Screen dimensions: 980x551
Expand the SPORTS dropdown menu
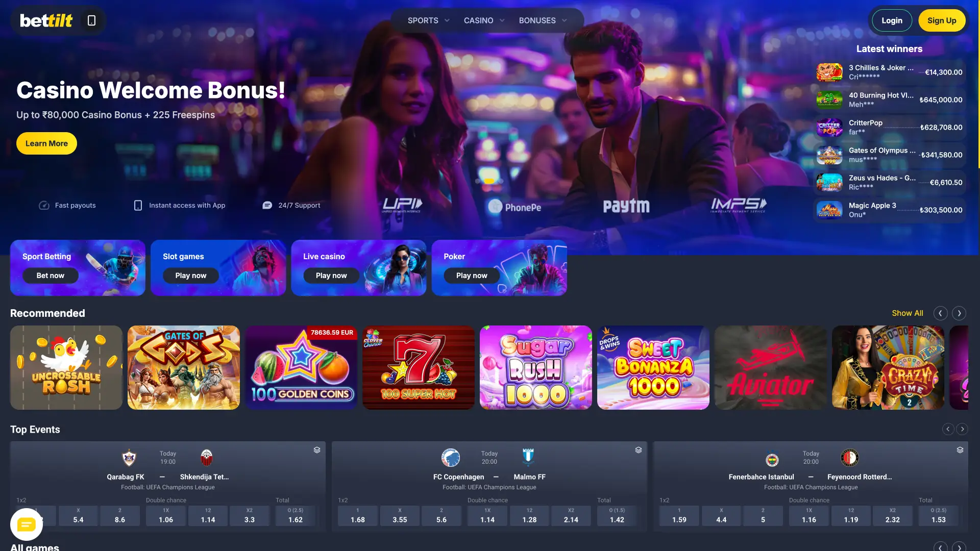coord(428,20)
